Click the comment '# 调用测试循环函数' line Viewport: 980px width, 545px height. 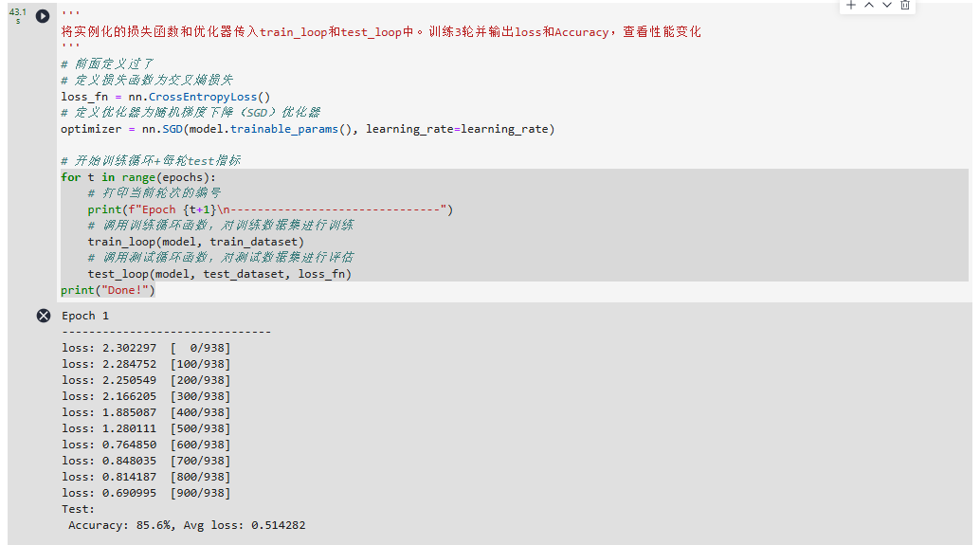click(x=221, y=258)
